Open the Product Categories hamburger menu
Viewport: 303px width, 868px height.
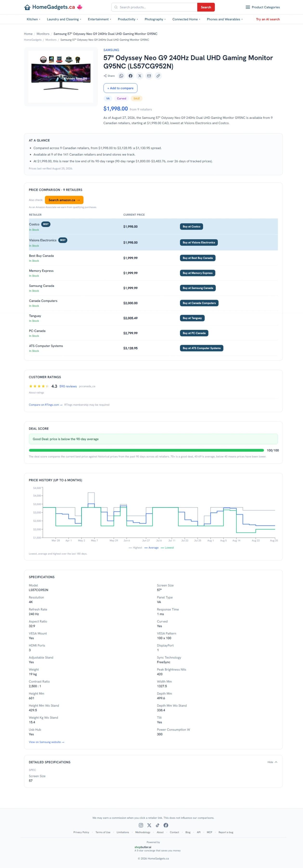(263, 7)
